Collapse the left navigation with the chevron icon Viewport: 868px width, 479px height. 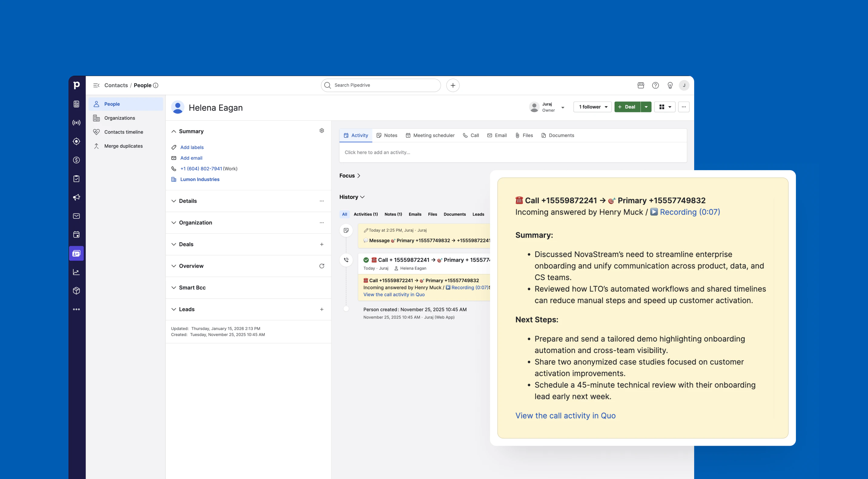point(96,85)
